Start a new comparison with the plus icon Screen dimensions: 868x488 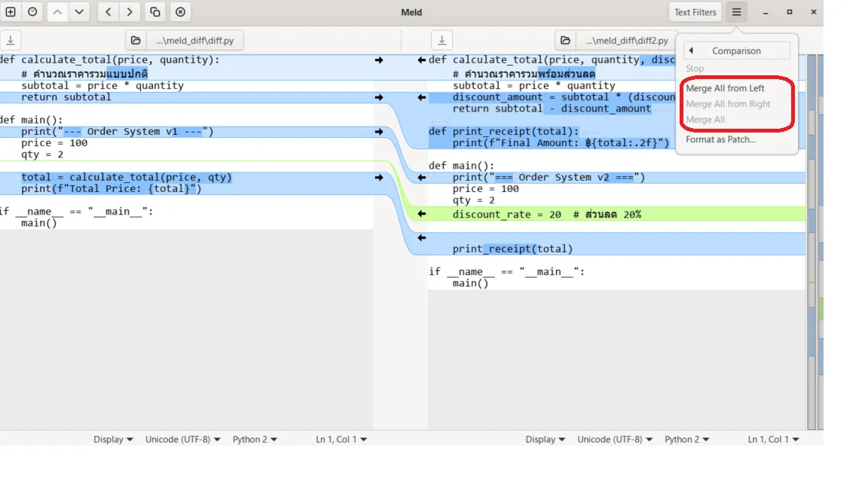coord(11,11)
